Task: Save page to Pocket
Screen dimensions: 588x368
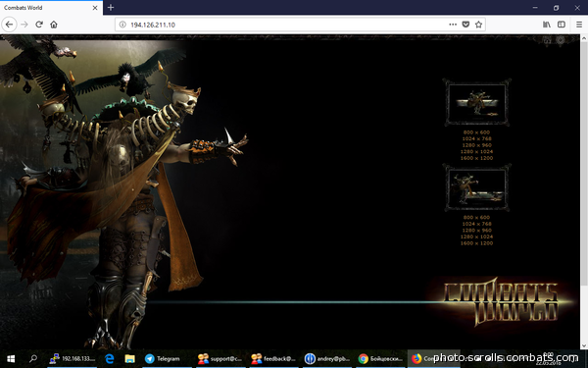Action: click(465, 25)
